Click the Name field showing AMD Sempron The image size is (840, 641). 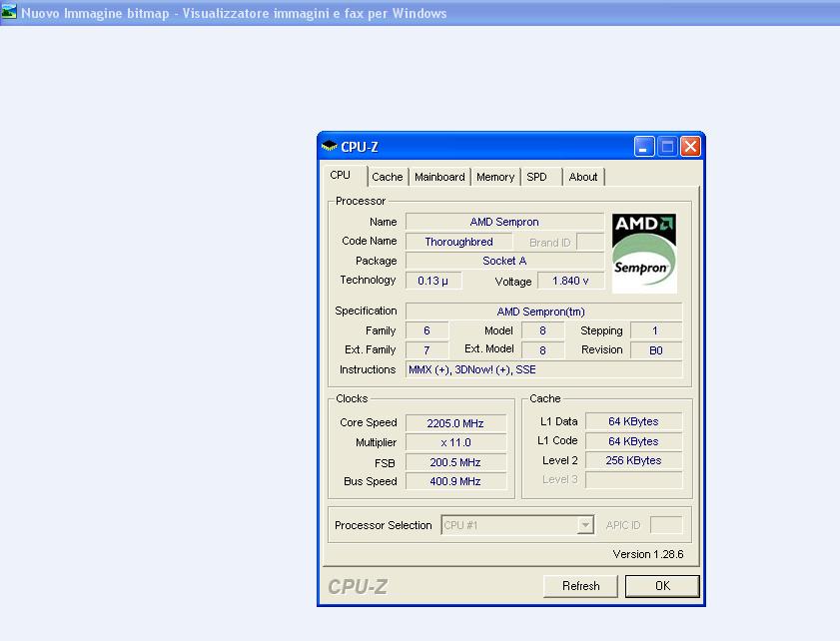504,222
